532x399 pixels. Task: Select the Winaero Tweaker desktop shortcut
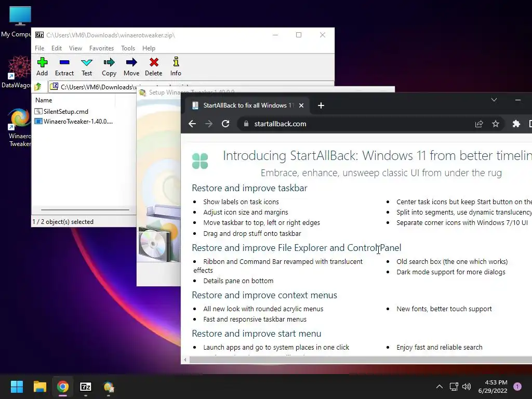(19, 127)
